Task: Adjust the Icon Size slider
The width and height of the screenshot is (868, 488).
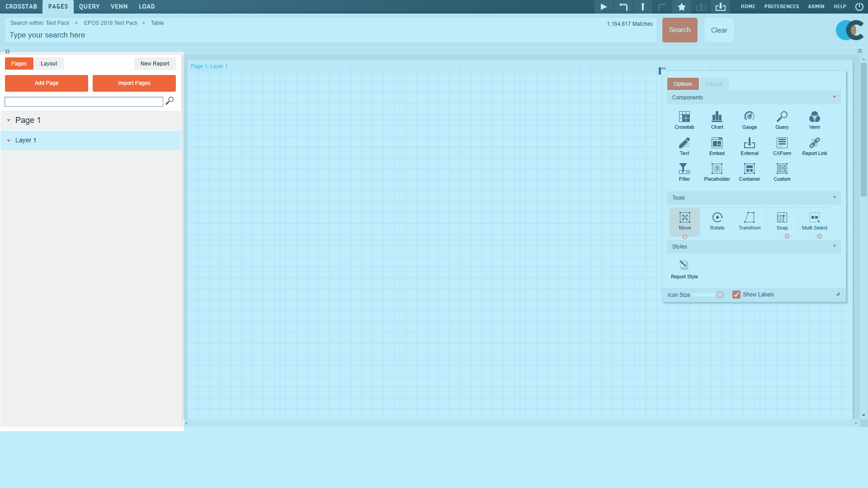Action: click(x=720, y=295)
